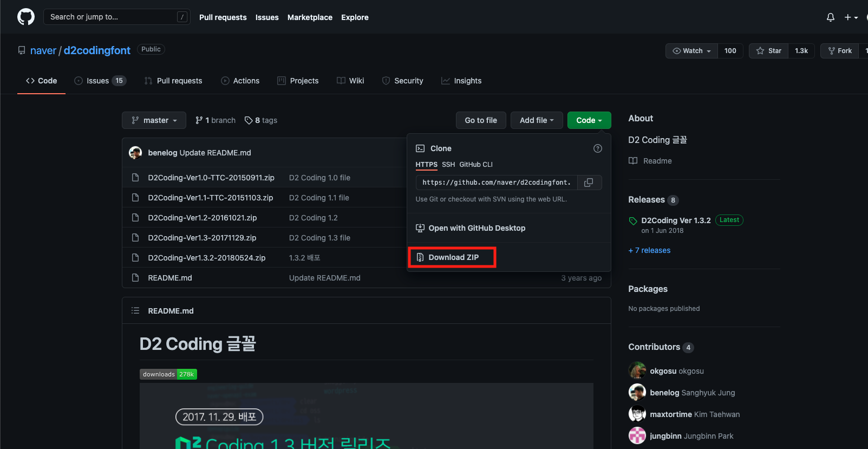Image resolution: width=868 pixels, height=449 pixels.
Task: View the 8 tags link
Action: coord(261,120)
